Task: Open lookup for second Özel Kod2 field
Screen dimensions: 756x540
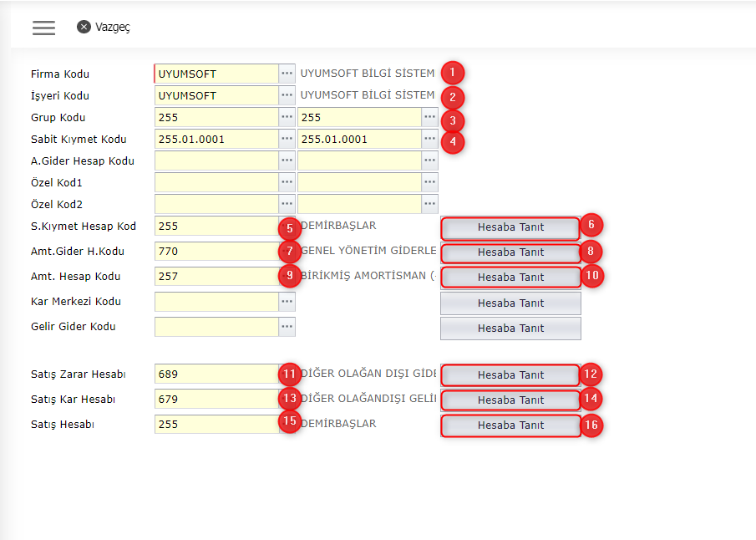Action: [429, 204]
